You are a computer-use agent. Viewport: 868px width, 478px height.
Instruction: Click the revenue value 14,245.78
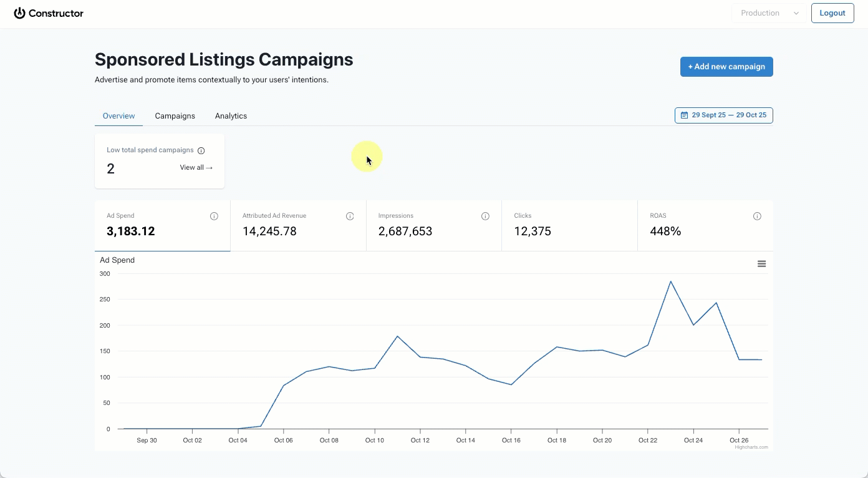tap(269, 232)
